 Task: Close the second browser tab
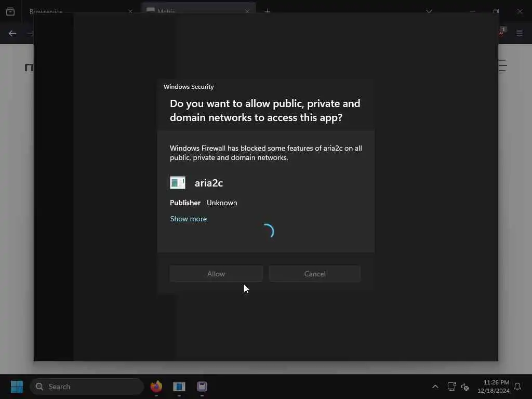(247, 11)
